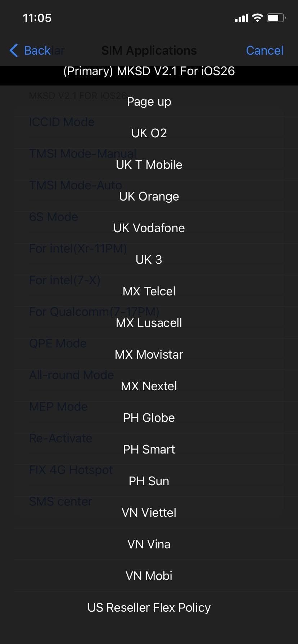The height and width of the screenshot is (644, 298).
Task: Pick MX Nextel from the list
Action: (149, 386)
